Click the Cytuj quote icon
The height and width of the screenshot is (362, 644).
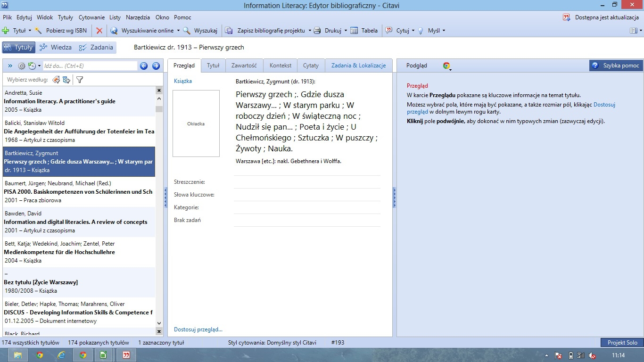coord(389,31)
